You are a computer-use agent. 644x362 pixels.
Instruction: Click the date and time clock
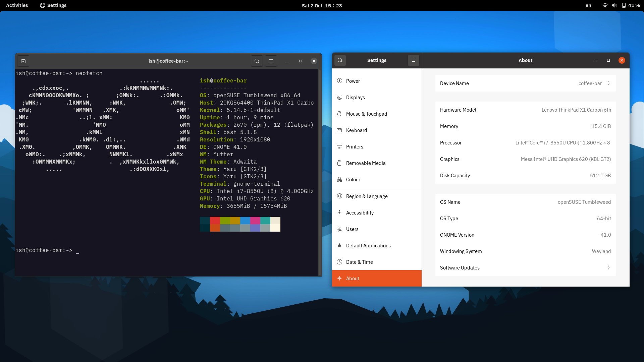click(x=322, y=5)
